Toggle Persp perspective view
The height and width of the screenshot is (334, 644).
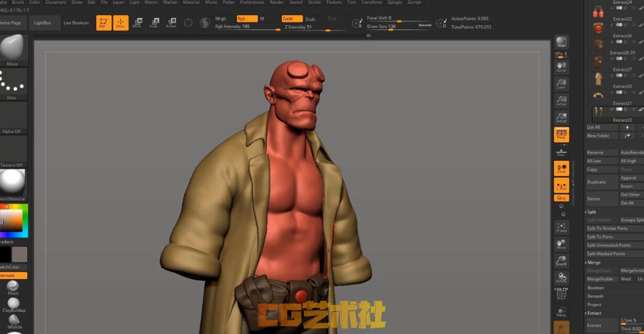[x=561, y=134]
